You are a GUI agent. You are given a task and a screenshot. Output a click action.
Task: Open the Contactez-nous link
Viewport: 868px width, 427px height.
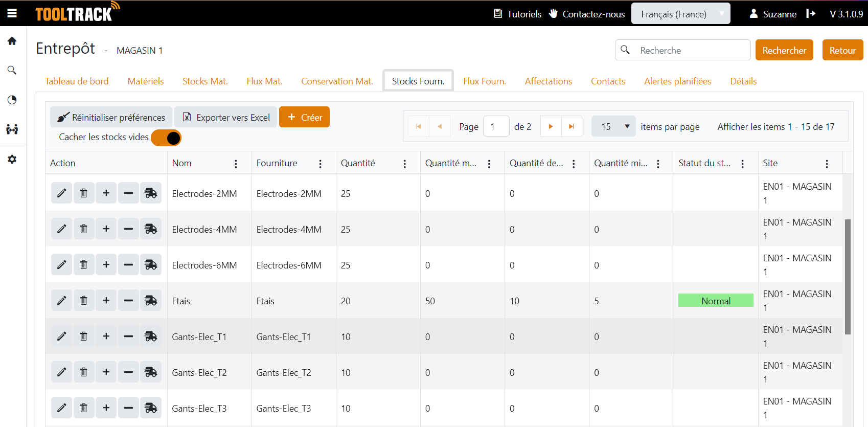click(587, 14)
